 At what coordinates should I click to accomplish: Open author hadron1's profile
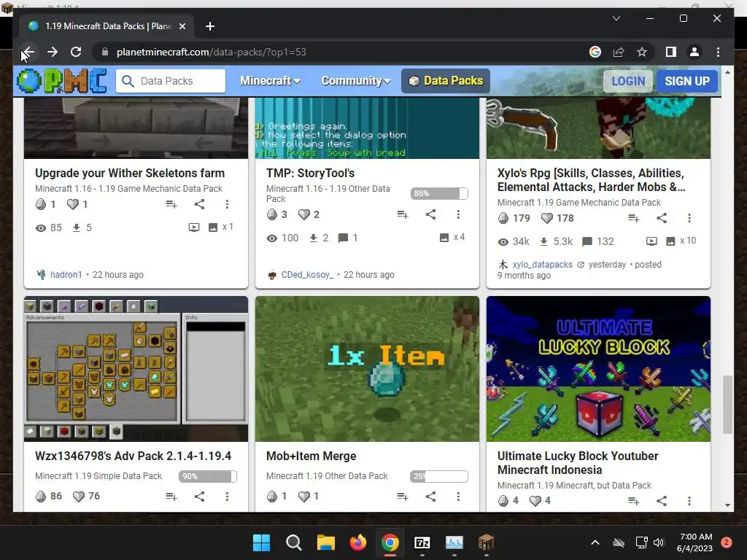point(66,275)
